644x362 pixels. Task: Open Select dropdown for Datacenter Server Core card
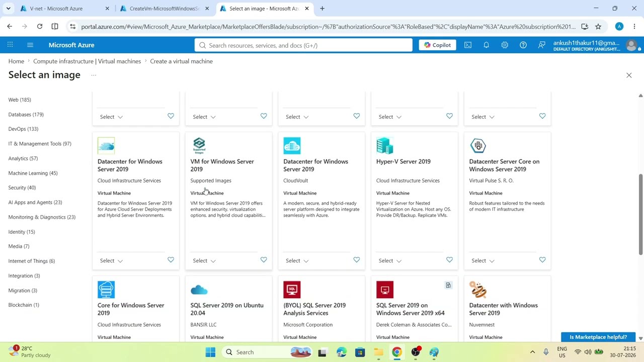483,260
